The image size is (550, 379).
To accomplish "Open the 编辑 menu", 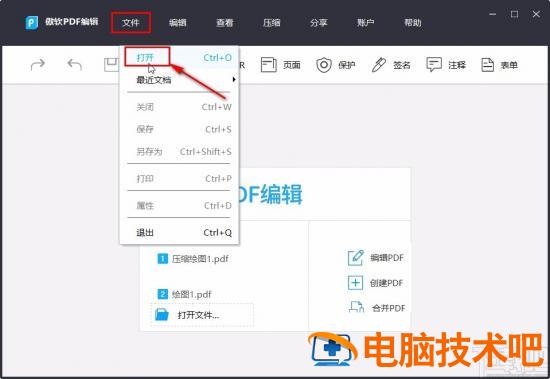I will [177, 23].
